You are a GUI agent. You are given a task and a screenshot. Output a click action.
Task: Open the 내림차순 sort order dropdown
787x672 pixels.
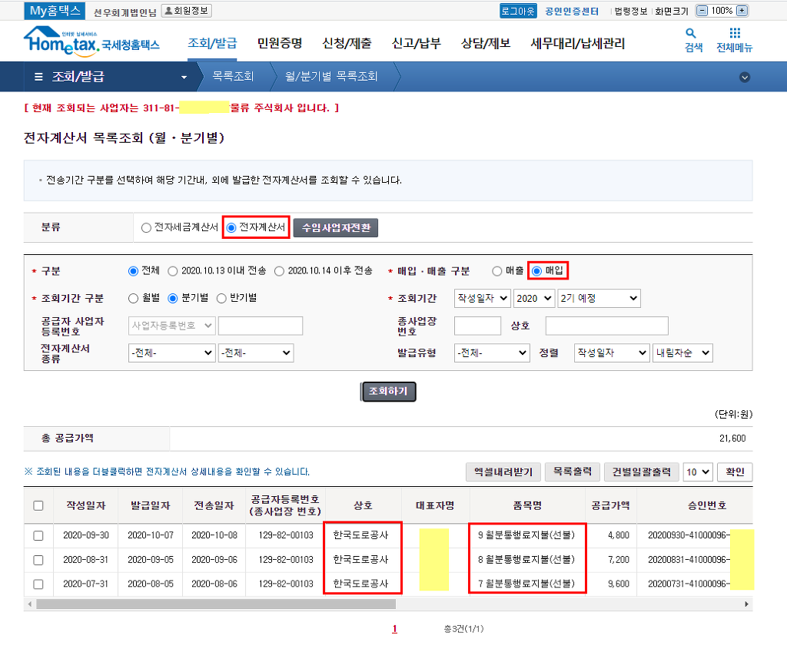coord(682,353)
